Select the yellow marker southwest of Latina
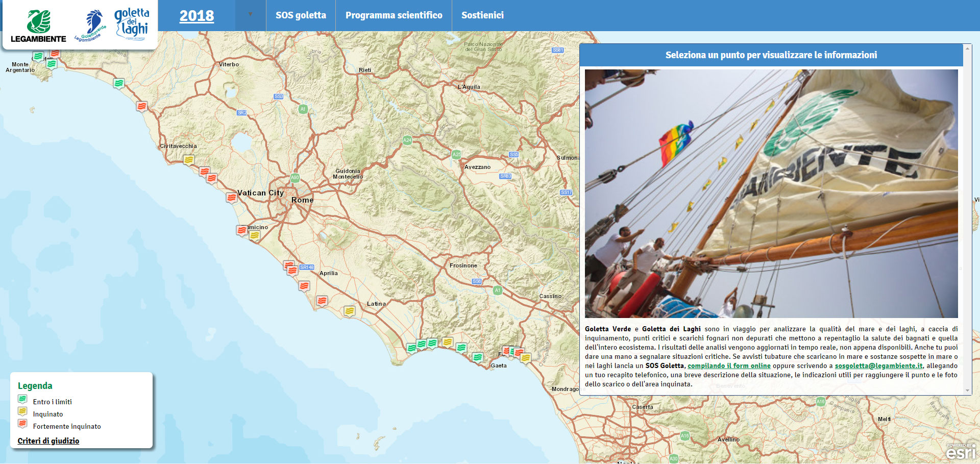The height and width of the screenshot is (464, 980). pyautogui.click(x=349, y=310)
